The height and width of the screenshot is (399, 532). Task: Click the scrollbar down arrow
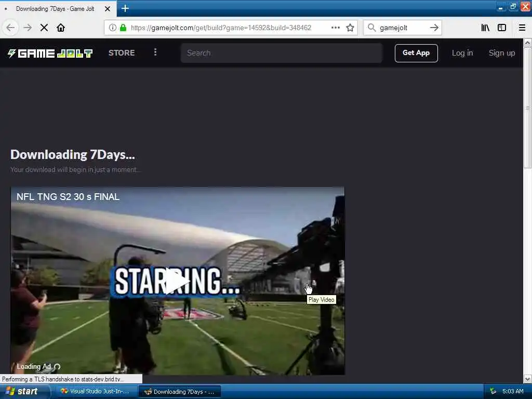(527, 379)
